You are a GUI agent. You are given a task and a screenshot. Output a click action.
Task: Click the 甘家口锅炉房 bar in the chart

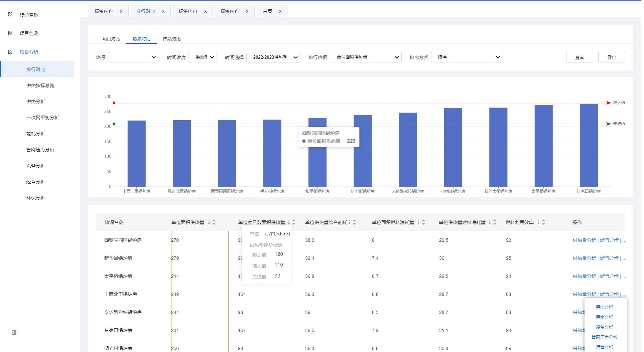[x=589, y=145]
